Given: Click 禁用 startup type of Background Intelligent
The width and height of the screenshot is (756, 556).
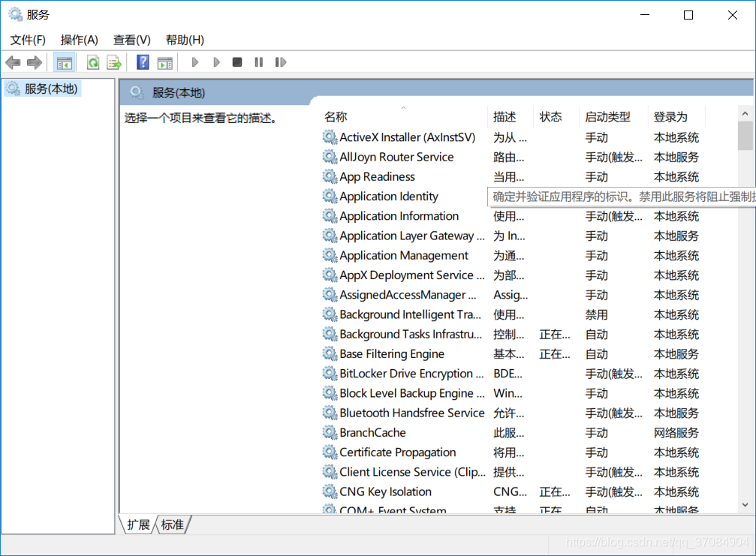Looking at the screenshot, I should tap(596, 314).
